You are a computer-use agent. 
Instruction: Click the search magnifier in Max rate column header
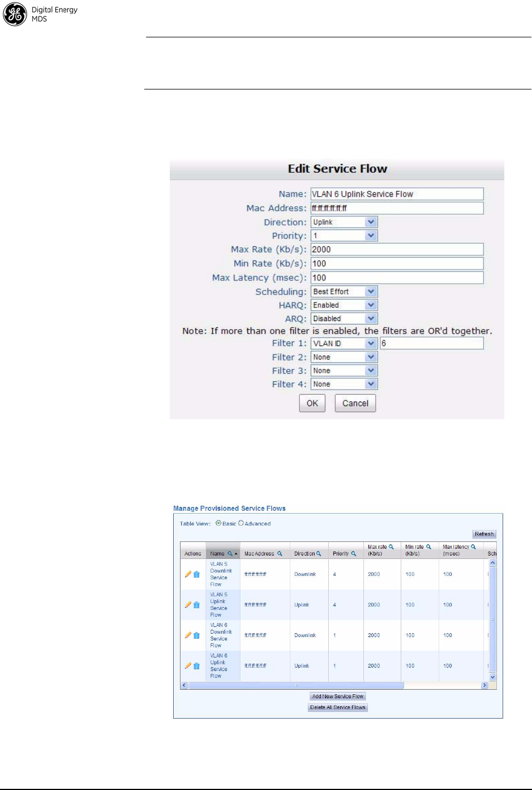(x=391, y=546)
